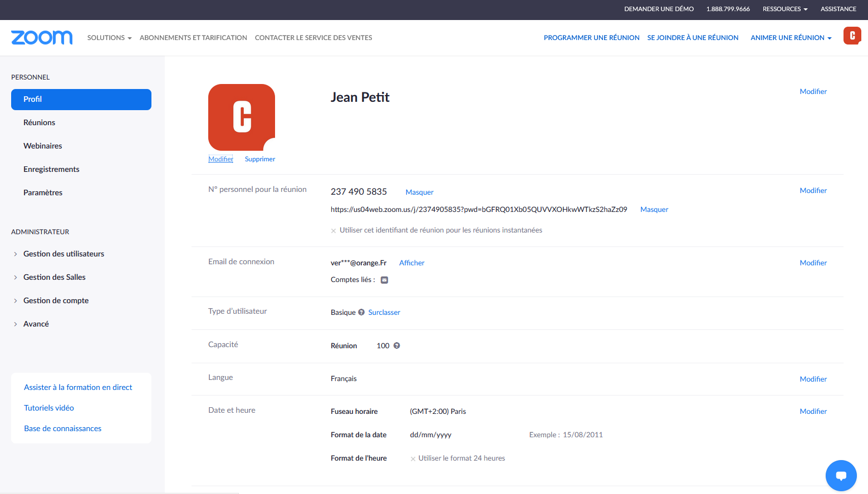Click the Français language value
The width and height of the screenshot is (868, 494).
click(x=344, y=379)
